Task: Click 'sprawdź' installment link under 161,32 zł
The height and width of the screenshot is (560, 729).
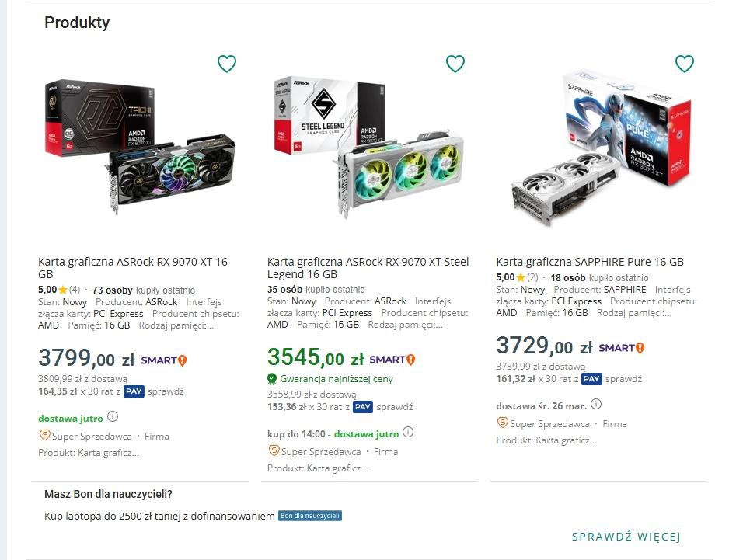Action: pos(623,379)
